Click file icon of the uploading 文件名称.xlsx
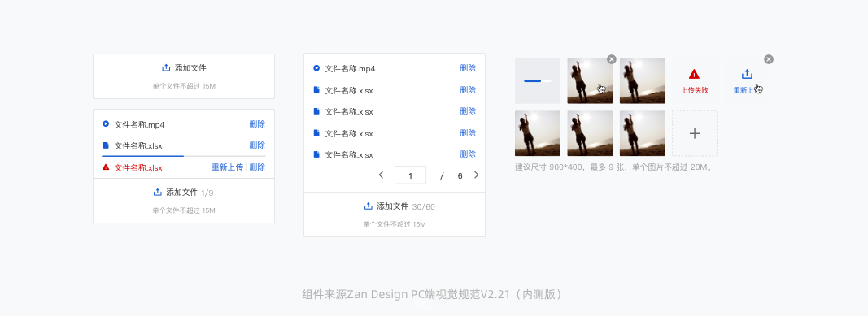Image resolution: width=868 pixels, height=316 pixels. pos(106,145)
